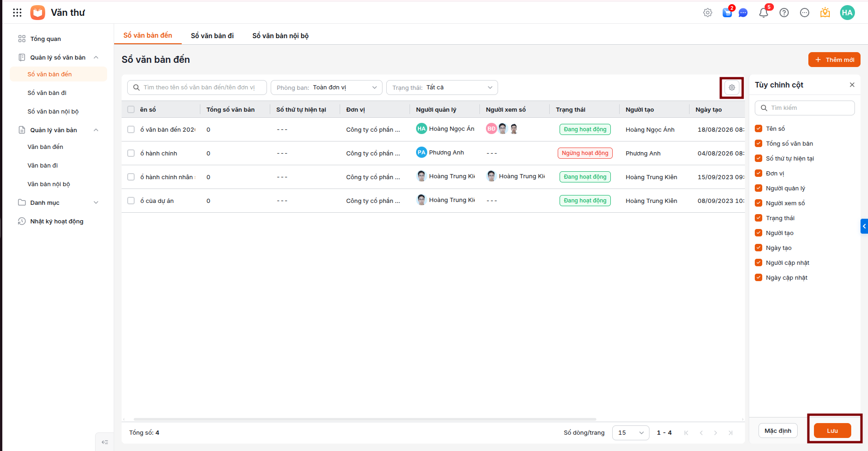Click the help question mark icon

784,13
